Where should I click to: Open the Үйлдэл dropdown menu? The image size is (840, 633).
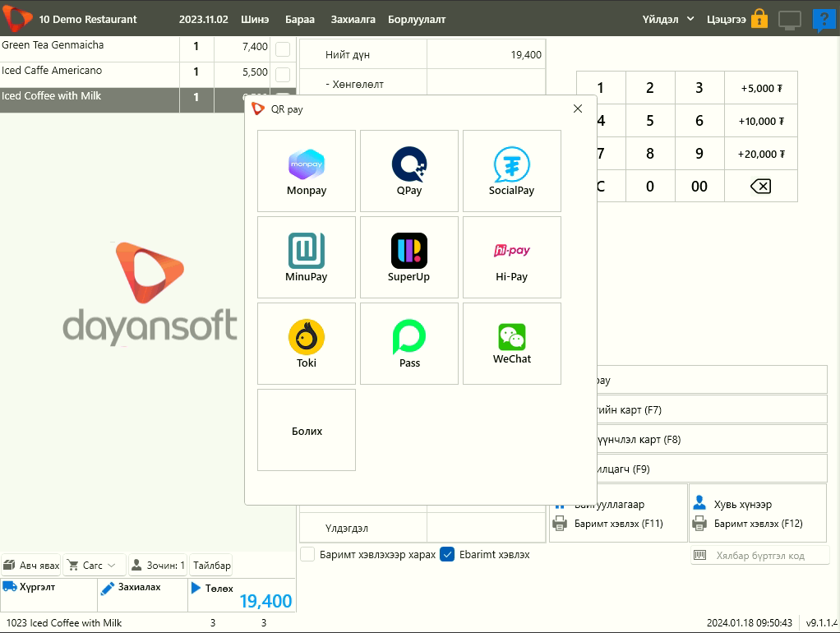(x=668, y=19)
